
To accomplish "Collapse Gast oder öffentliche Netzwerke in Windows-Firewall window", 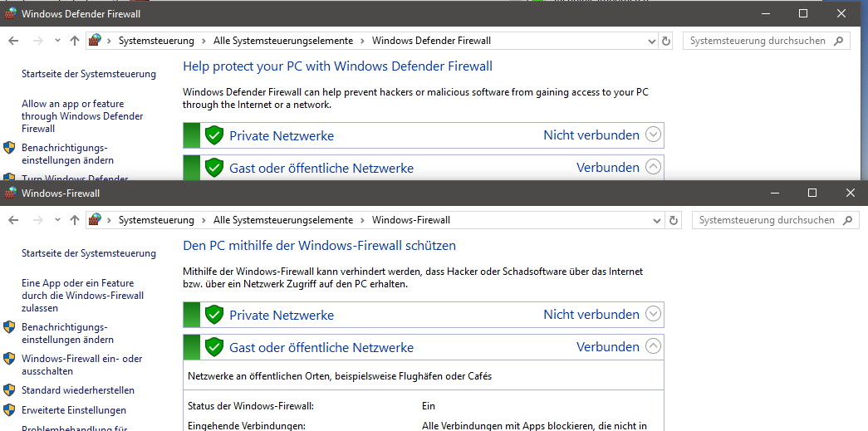I will pos(653,345).
